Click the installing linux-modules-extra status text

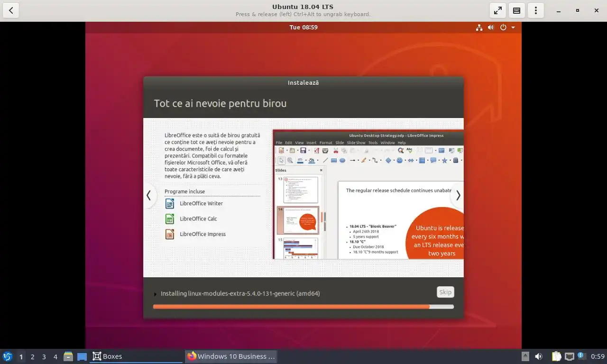coord(240,293)
